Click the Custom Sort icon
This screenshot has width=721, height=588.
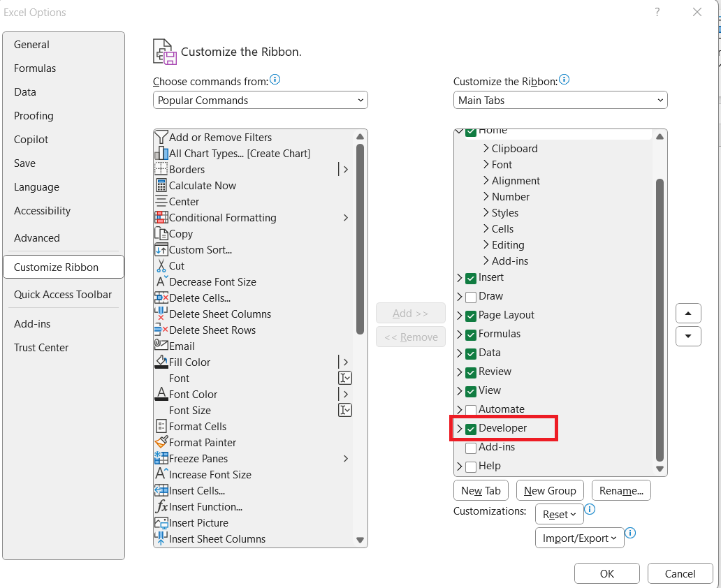[x=161, y=249]
